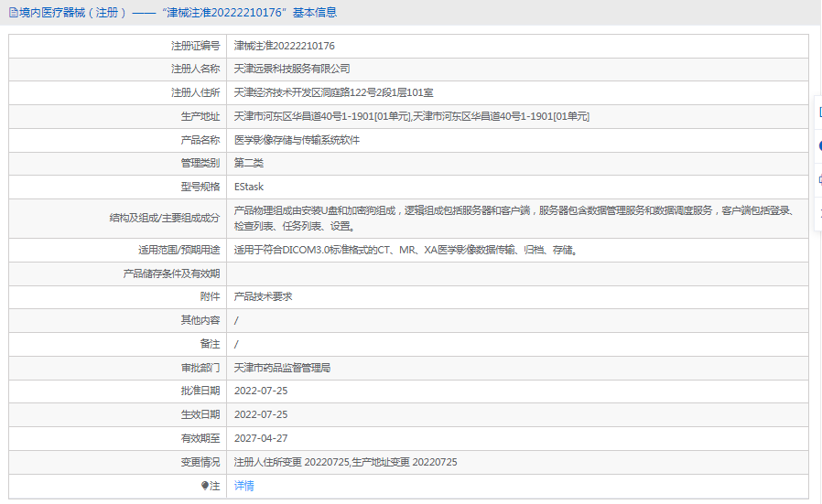Click the slash value in 其他内容 row

tap(236, 321)
